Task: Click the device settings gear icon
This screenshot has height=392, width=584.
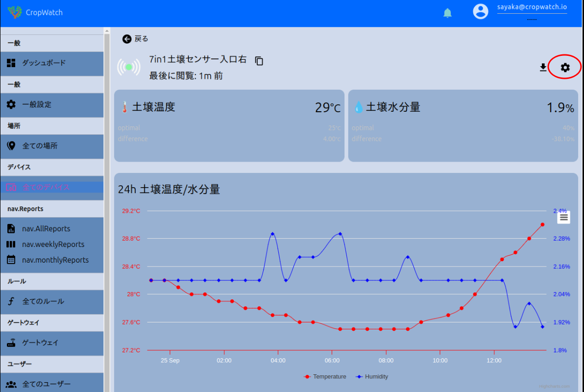Action: click(x=565, y=68)
